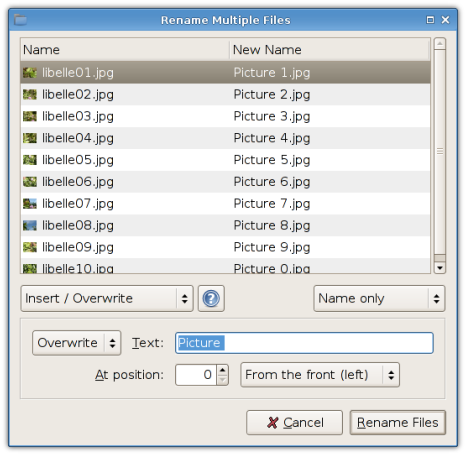Open the Overwrite mode dropdown
The width and height of the screenshot is (466, 455).
pos(77,343)
